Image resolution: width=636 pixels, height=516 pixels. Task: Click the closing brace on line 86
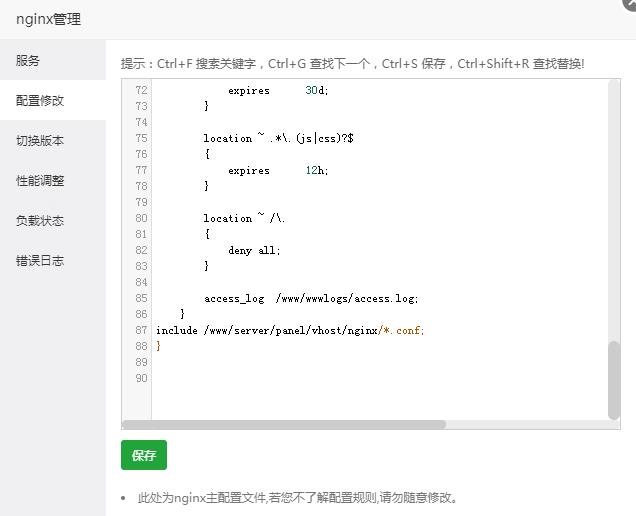coord(182,314)
